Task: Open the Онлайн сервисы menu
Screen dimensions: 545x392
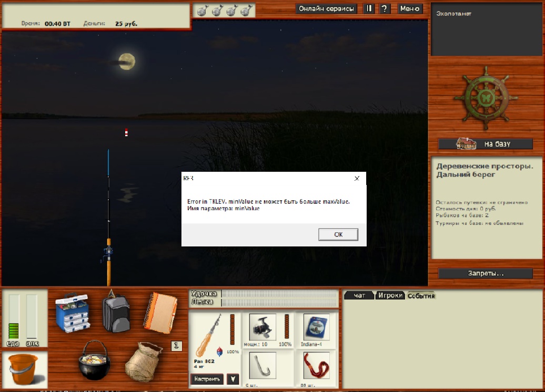Action: [326, 9]
